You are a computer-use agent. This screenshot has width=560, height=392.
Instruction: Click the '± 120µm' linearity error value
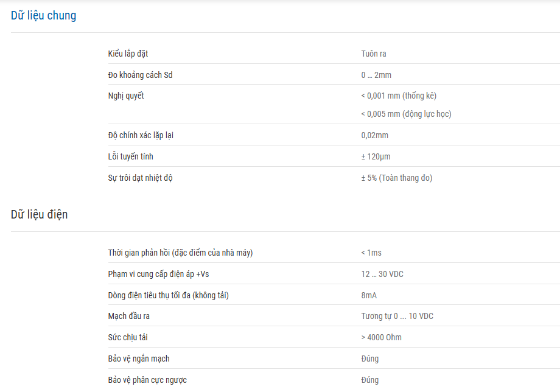coord(376,156)
